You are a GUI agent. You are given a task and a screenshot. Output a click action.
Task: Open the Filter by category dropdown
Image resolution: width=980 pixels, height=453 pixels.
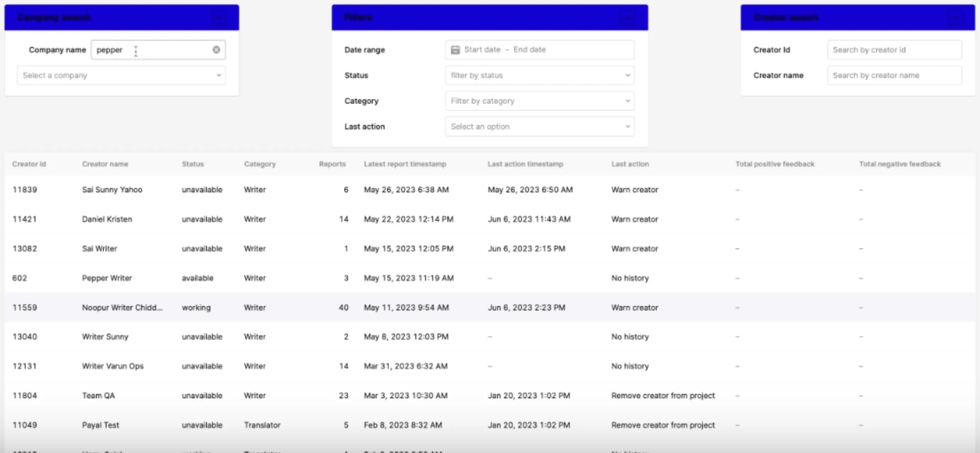click(539, 101)
